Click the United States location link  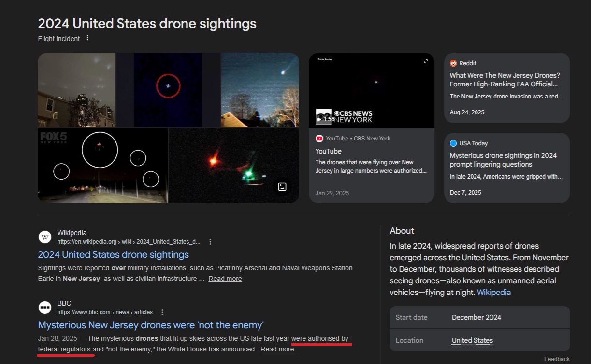click(472, 340)
